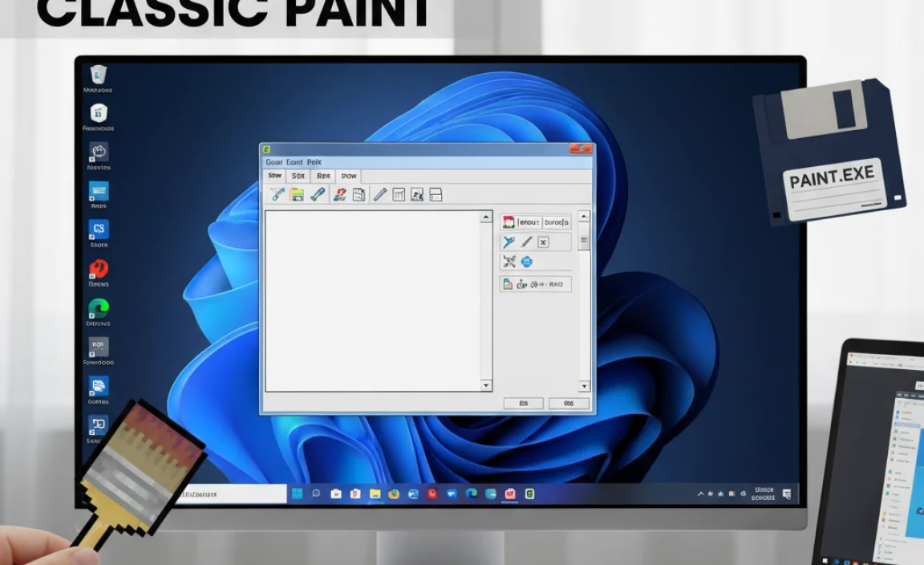Viewport: 924px width, 565px height.
Task: Click the canvas scrollbar's down arrow
Action: pos(484,385)
